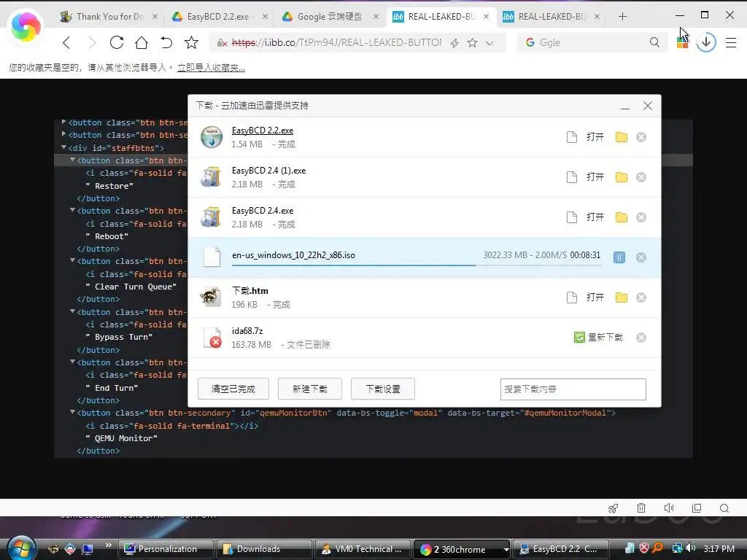Click 打开 for EasyBCD 2.4.exe
The image size is (747, 560).
point(595,217)
